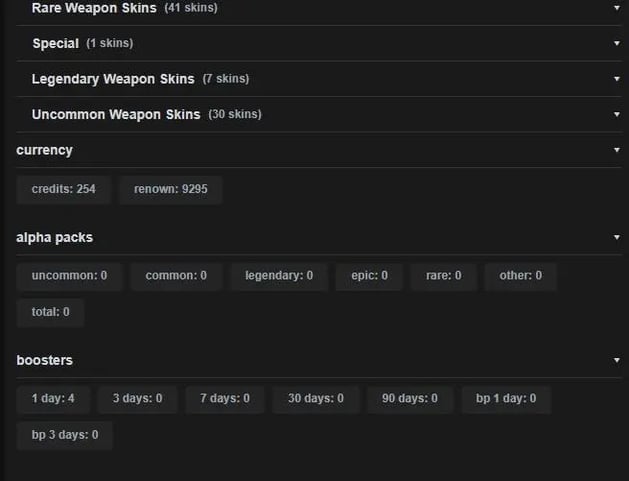This screenshot has width=629, height=481.
Task: Expand Uncommon Weapon Skins arrow
Action: (617, 114)
